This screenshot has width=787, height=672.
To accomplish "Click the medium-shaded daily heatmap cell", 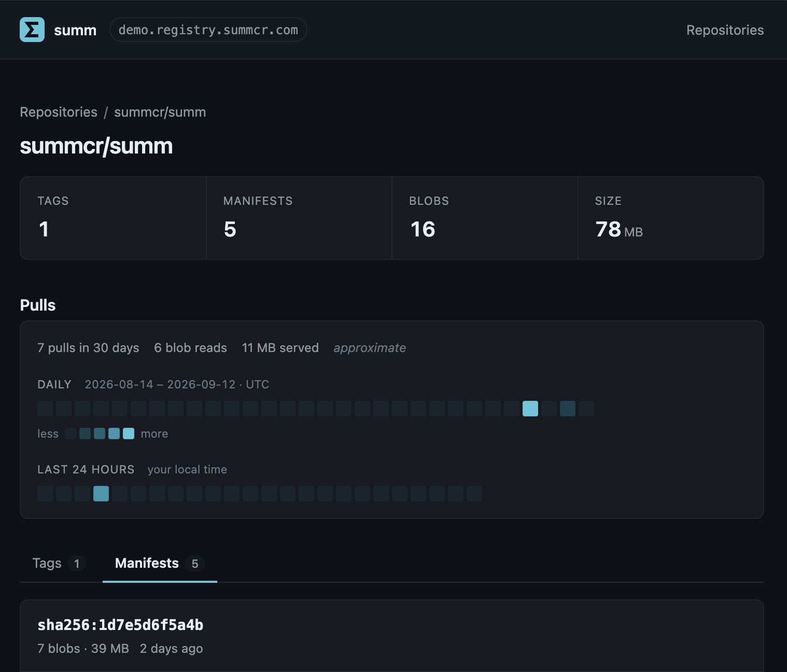I will click(x=568, y=409).
